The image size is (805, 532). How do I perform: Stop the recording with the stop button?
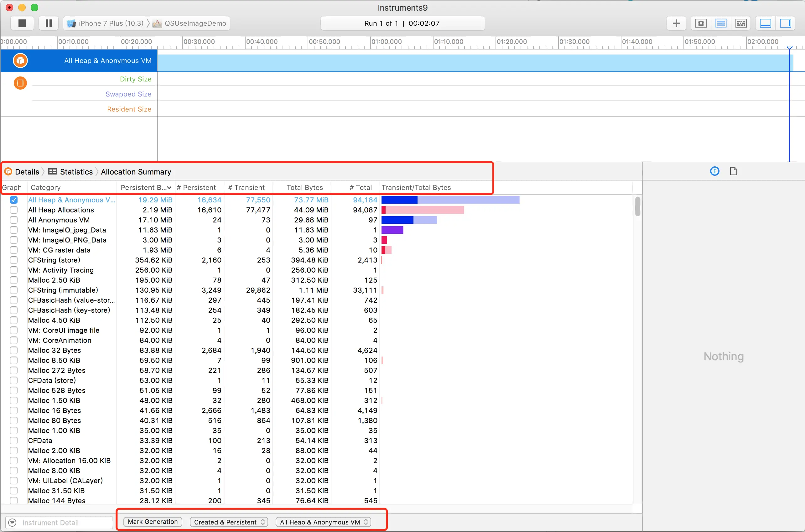(x=22, y=23)
